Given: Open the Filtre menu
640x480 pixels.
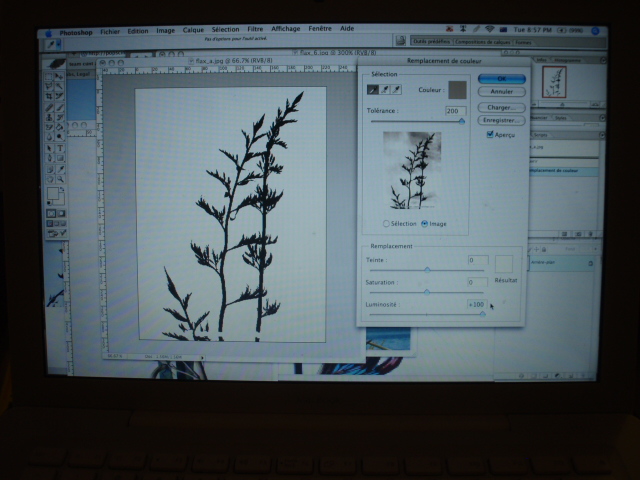Looking at the screenshot, I should tap(255, 29).
